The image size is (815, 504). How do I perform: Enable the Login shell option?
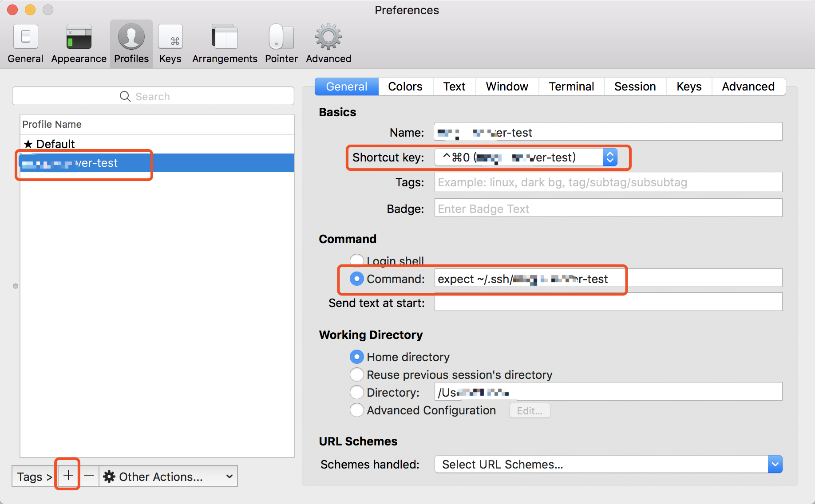coord(357,260)
